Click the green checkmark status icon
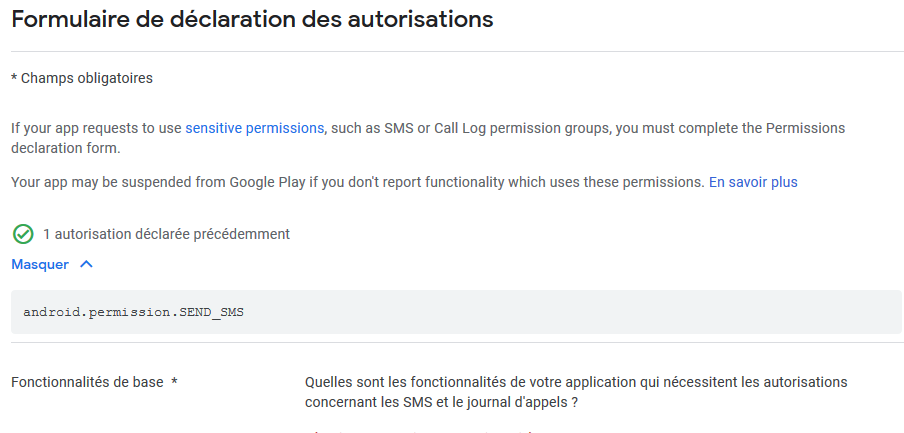 [22, 234]
